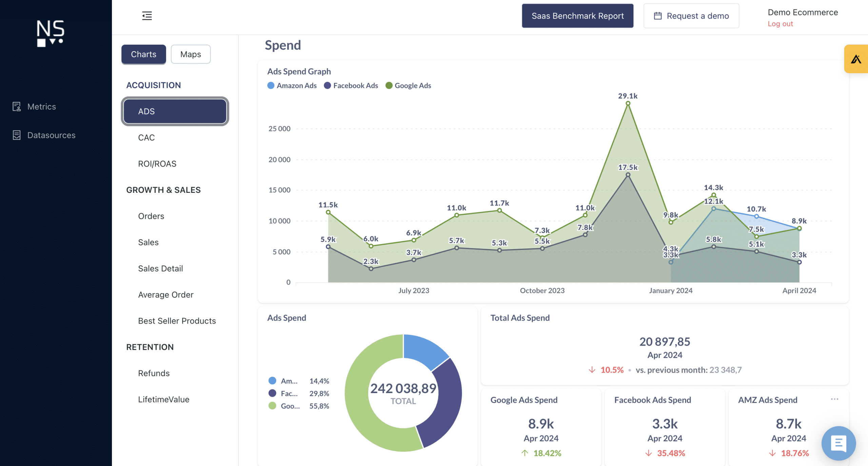
Task: Click the Datasources sidebar icon
Action: (x=17, y=135)
